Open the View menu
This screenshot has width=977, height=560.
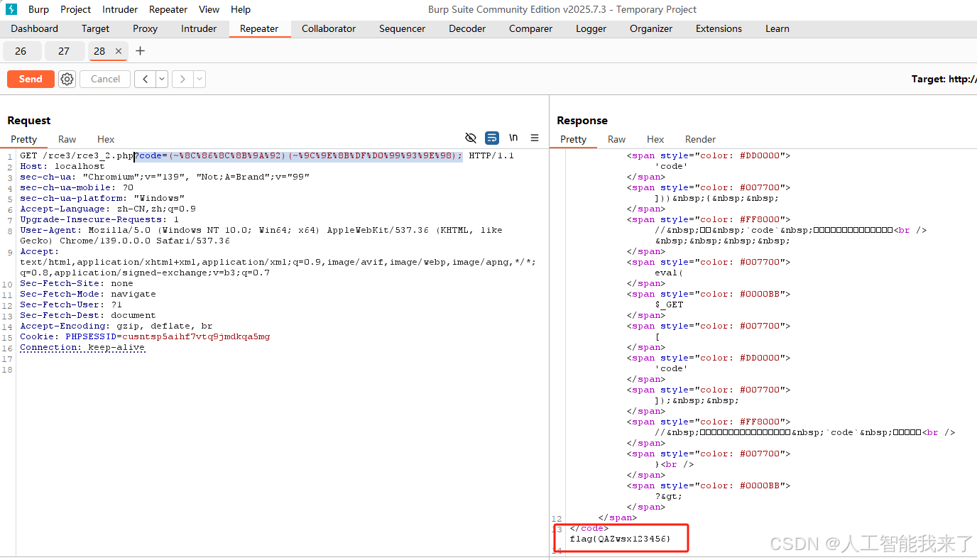pos(209,9)
